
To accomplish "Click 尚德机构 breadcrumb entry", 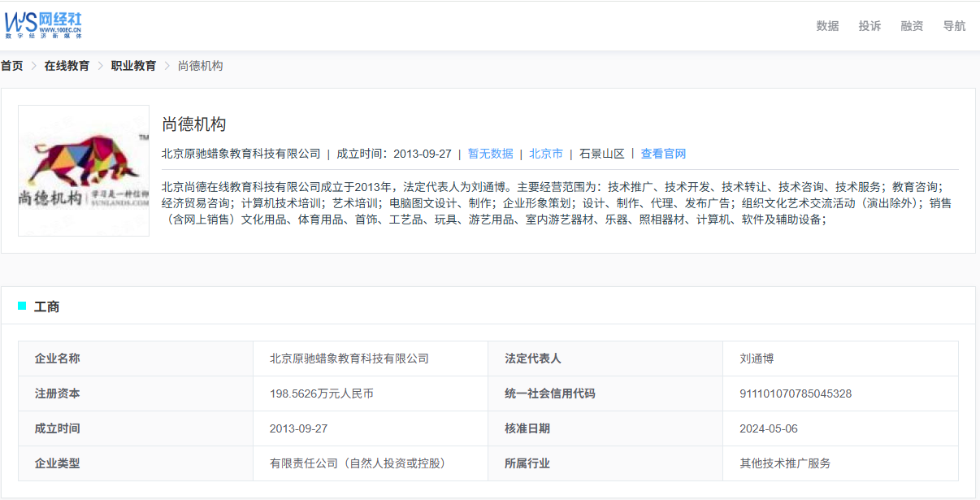I will [x=200, y=66].
